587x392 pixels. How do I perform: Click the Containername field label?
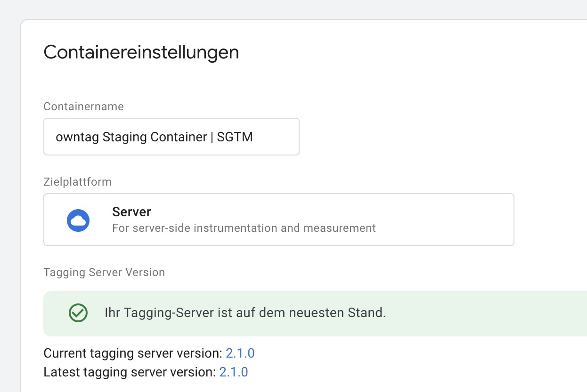(83, 106)
